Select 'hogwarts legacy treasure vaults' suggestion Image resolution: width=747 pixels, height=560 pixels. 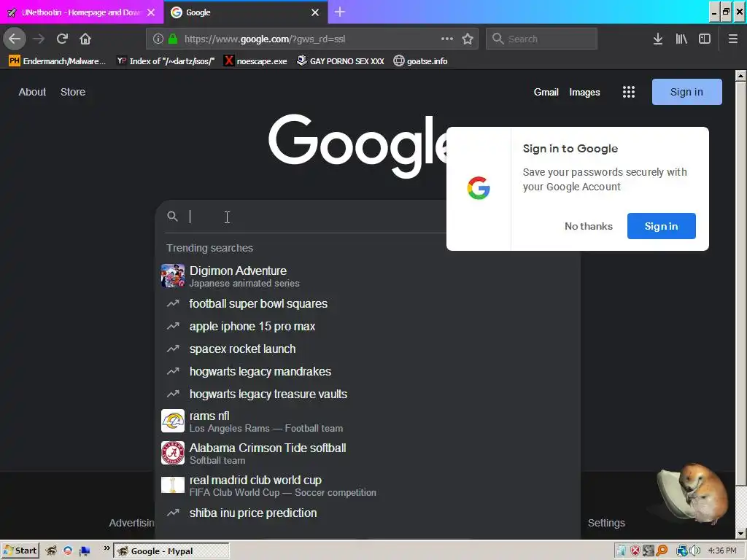[368, 394]
